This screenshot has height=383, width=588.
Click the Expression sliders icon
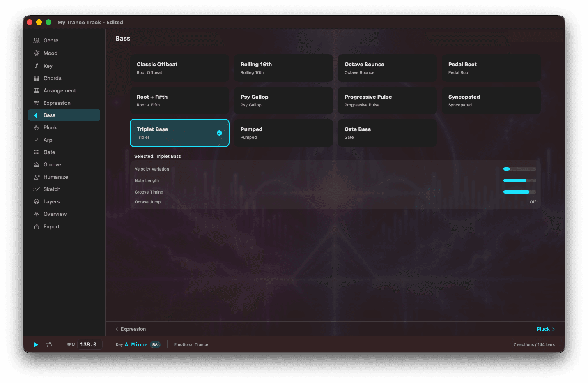click(37, 103)
